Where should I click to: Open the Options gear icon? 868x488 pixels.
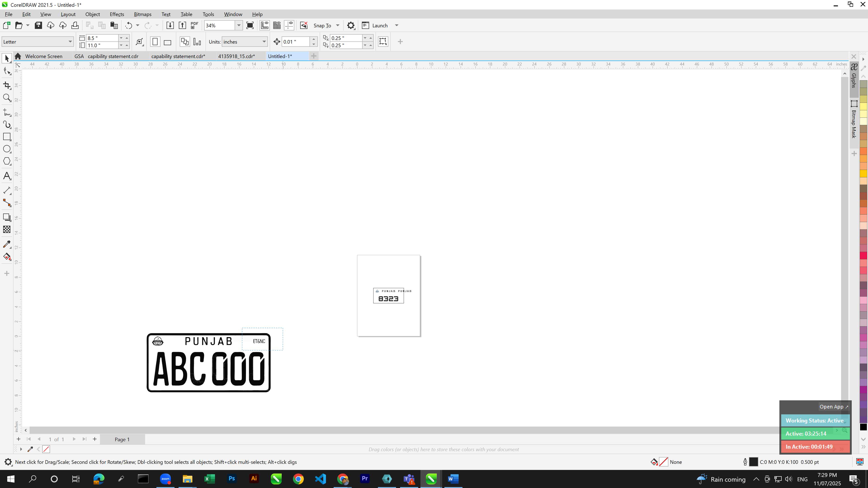(x=351, y=25)
